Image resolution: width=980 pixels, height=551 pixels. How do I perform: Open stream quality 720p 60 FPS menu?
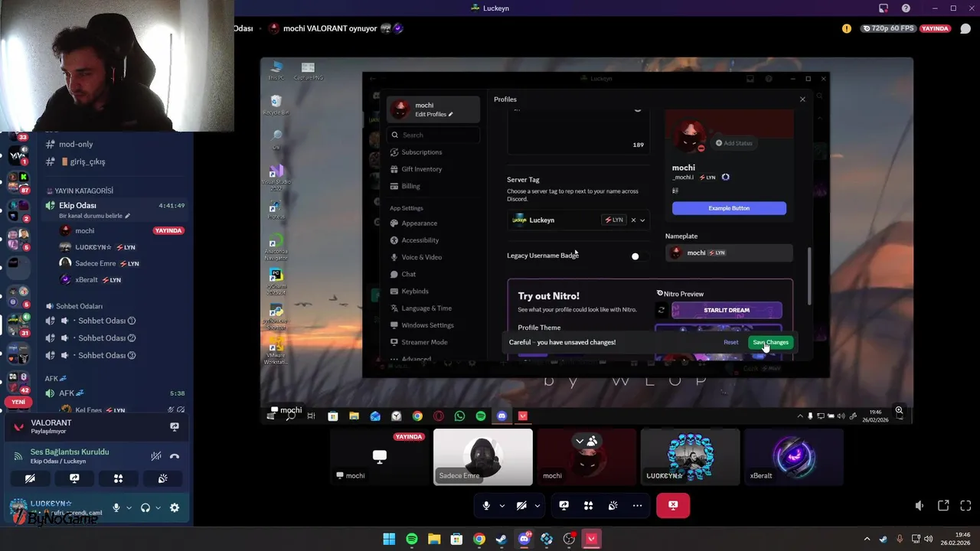pos(888,28)
